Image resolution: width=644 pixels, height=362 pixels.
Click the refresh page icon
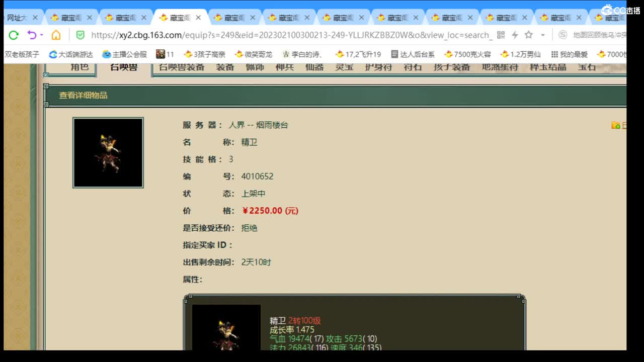13,36
